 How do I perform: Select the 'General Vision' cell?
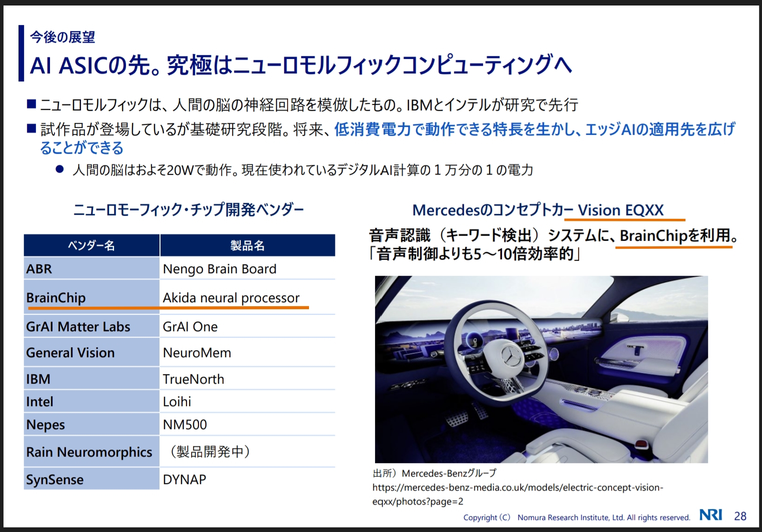tap(91, 352)
